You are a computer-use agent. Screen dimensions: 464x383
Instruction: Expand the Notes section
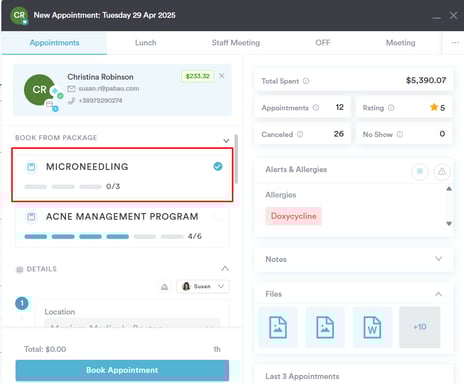[438, 259]
